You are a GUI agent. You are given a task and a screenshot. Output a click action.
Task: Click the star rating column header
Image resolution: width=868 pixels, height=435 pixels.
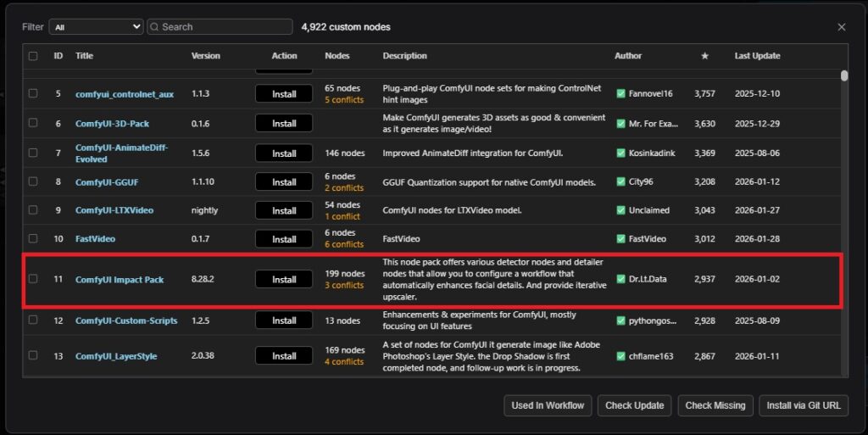[x=704, y=56]
